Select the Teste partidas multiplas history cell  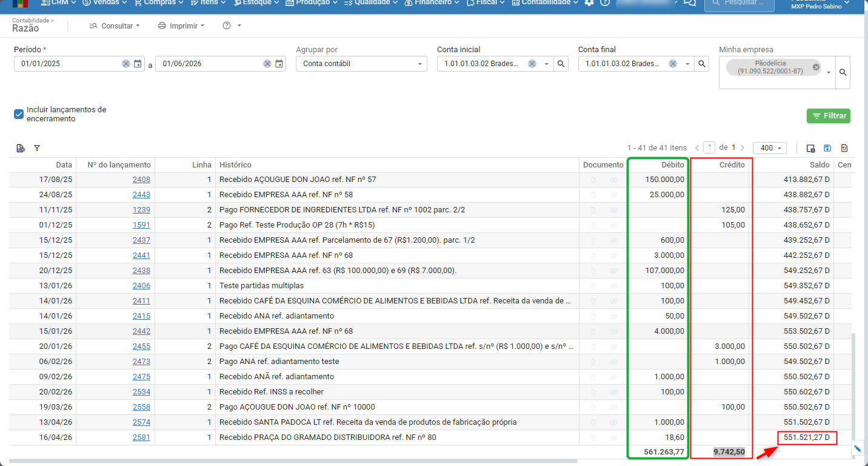pyautogui.click(x=397, y=286)
